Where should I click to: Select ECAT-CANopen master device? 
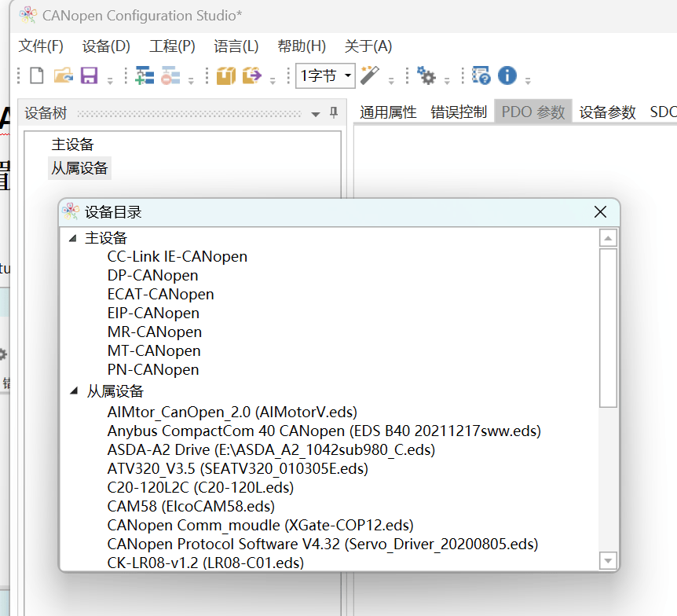[161, 294]
